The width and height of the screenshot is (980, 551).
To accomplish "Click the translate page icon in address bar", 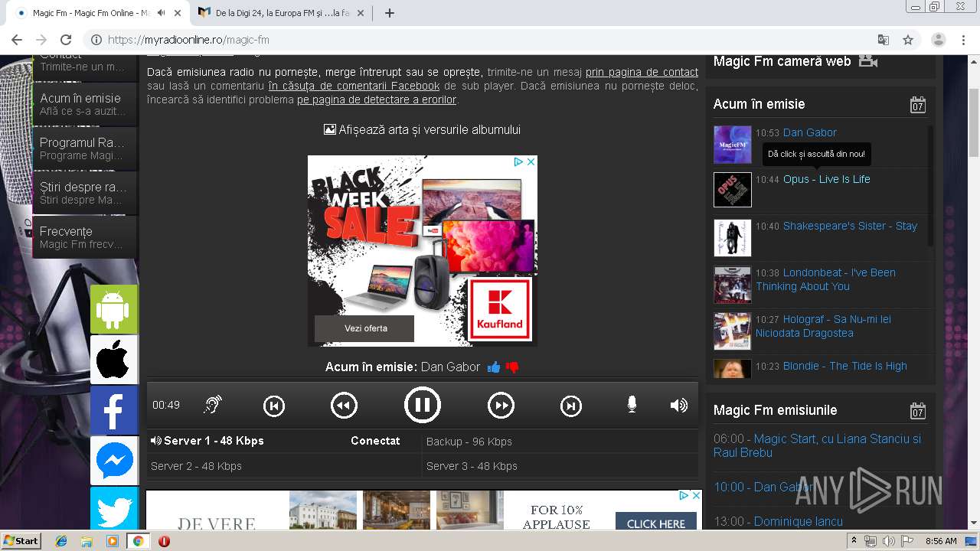I will [x=883, y=40].
